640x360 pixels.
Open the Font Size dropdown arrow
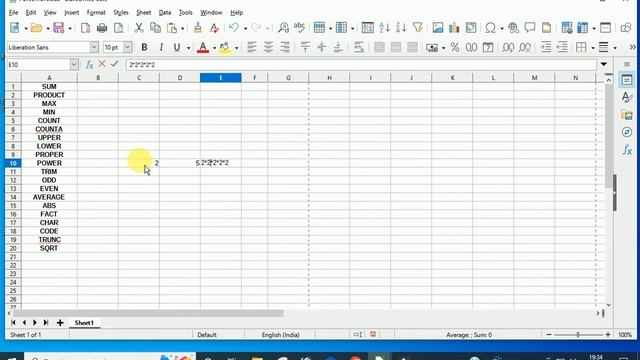pos(128,47)
